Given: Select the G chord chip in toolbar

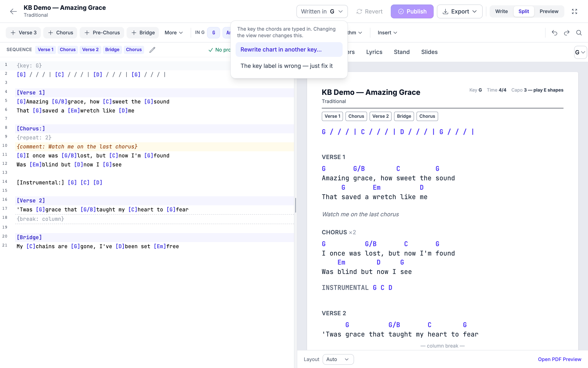Looking at the screenshot, I should [214, 33].
